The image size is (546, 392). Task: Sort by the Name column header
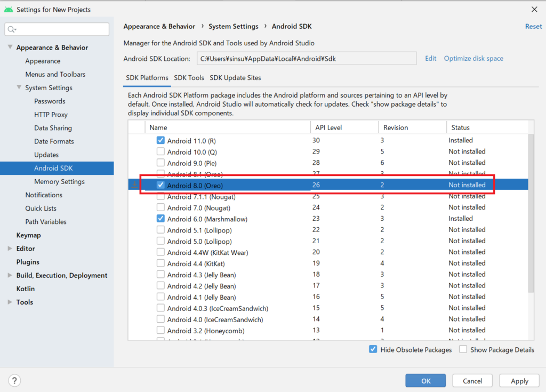pos(227,127)
